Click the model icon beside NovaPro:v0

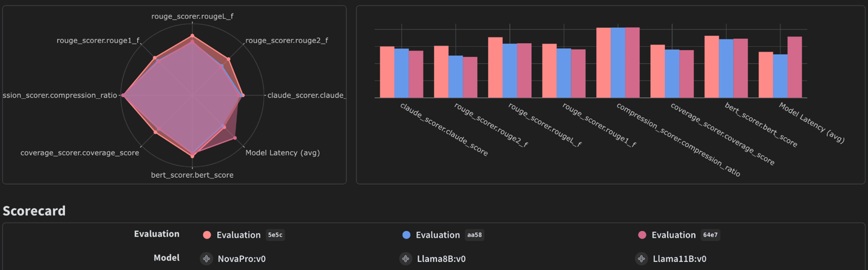click(206, 258)
